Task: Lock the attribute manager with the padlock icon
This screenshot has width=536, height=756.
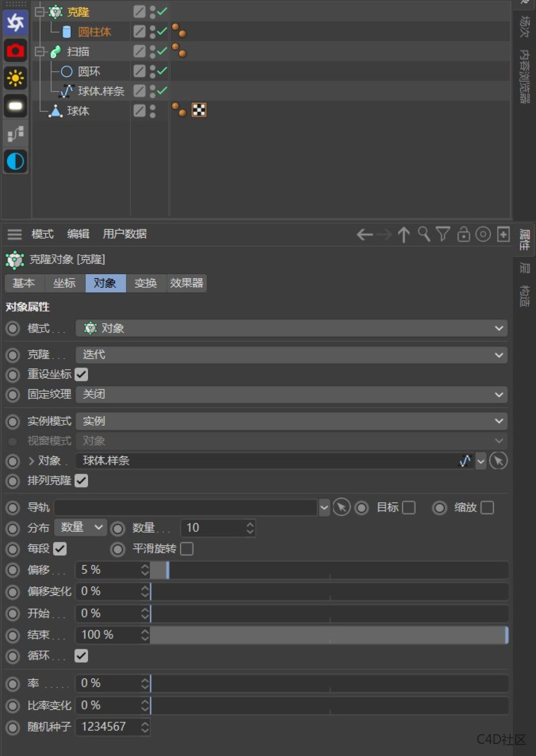Action: pos(463,234)
